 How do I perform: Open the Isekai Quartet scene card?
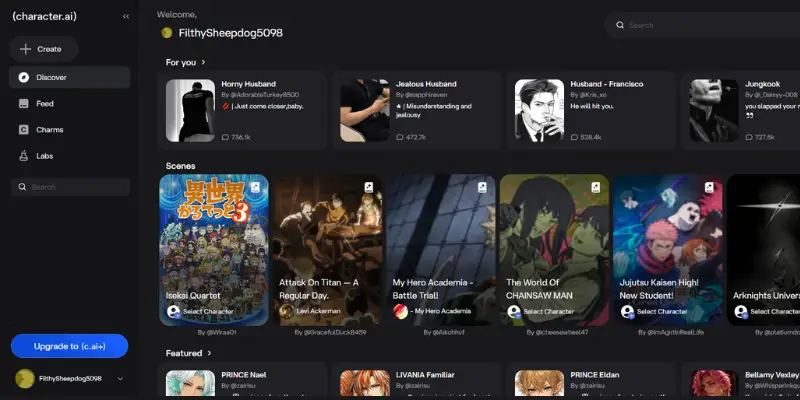214,250
